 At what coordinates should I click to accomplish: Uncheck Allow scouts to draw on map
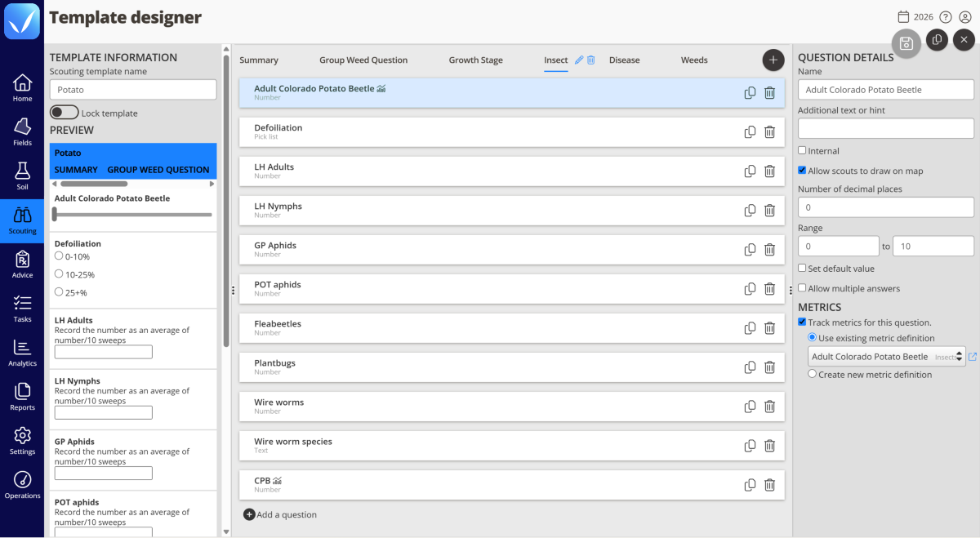[802, 171]
